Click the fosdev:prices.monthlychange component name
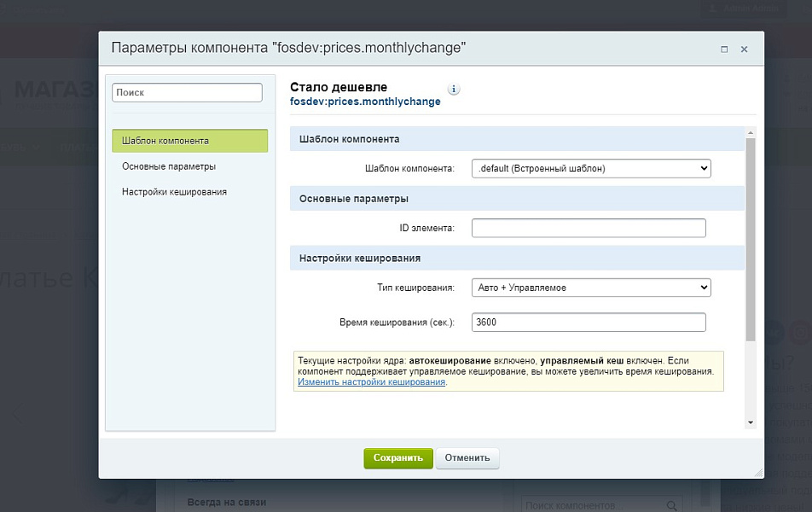 pos(365,102)
